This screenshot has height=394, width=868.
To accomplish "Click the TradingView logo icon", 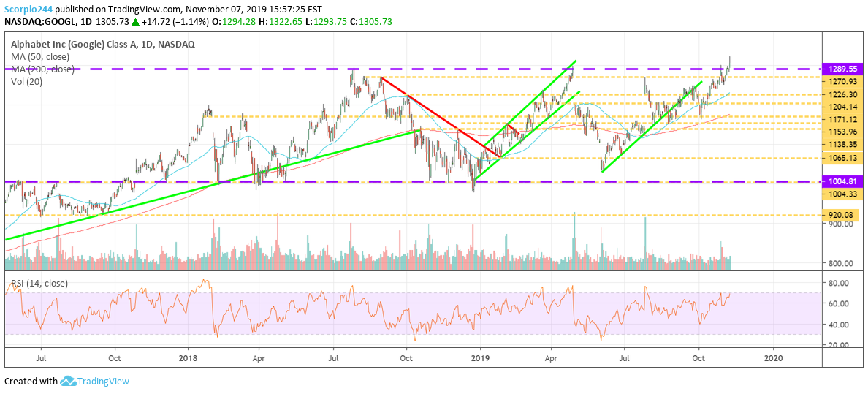I will 67,382.
